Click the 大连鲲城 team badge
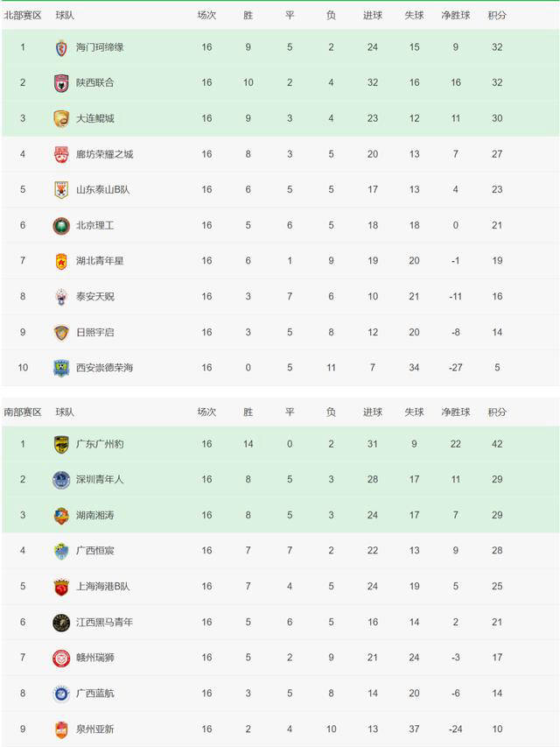The image size is (560, 747). [x=61, y=118]
